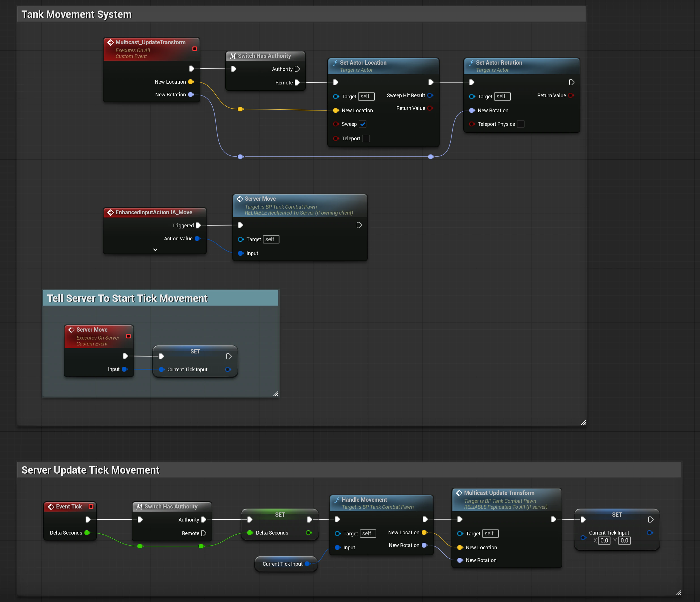
Task: Click the Remote exec pin on lower Switch Has Authority
Action: point(204,533)
